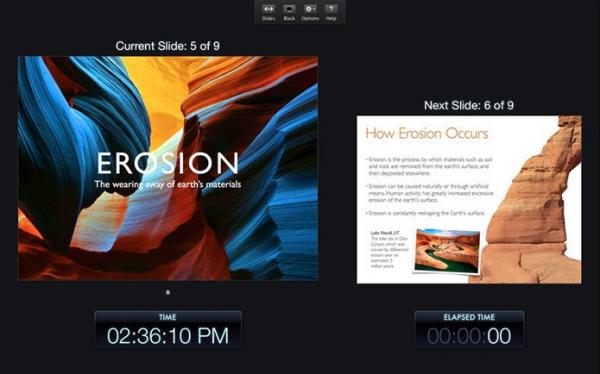The image size is (600, 374).
Task: Click the Black text label in toolbar
Action: 289,18
